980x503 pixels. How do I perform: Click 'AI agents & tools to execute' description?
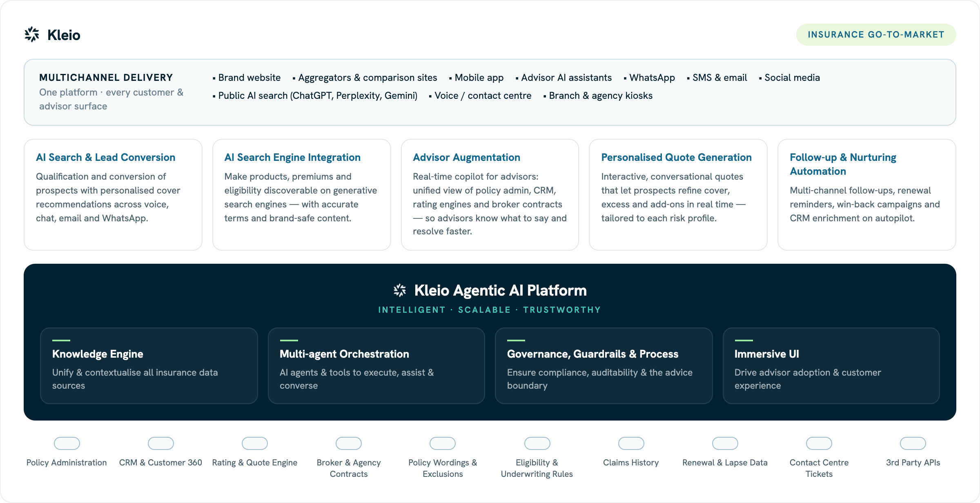(356, 379)
